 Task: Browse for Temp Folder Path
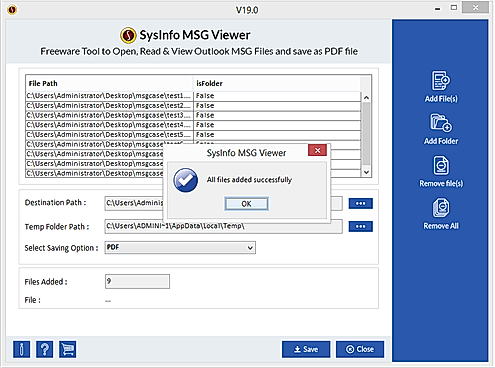point(360,226)
